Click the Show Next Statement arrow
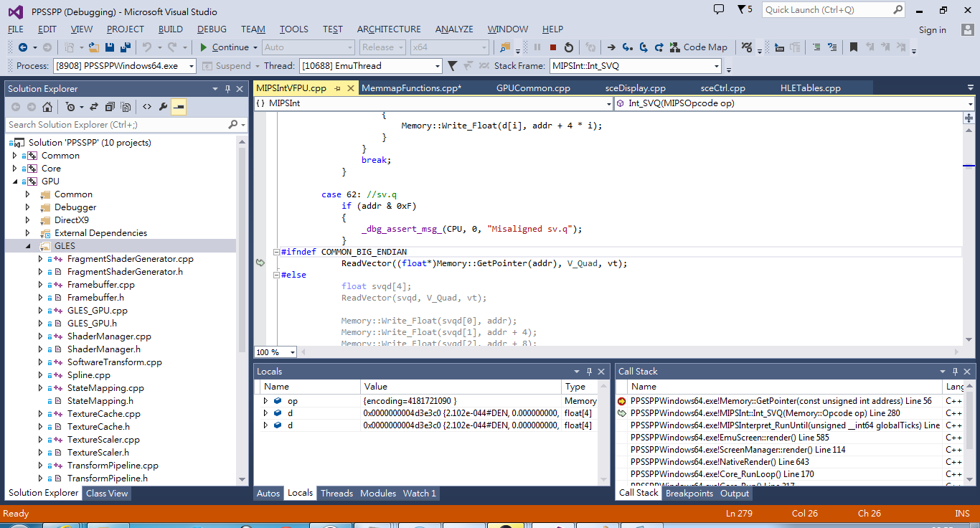The width and height of the screenshot is (980, 528). tap(611, 47)
